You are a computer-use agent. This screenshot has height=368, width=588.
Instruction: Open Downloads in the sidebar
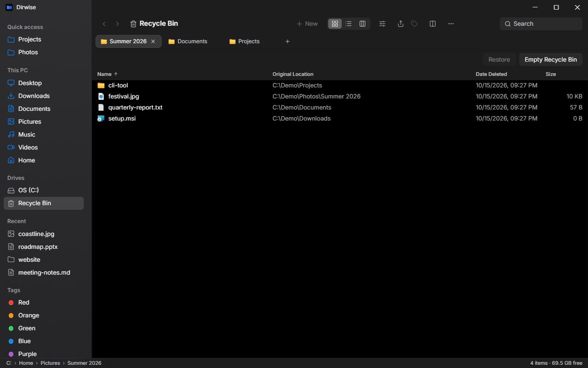44,96
